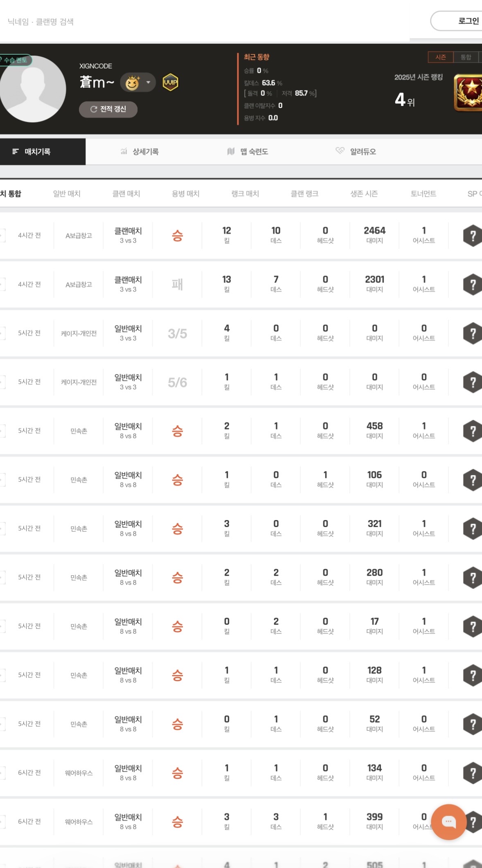Focus the nickname and clan search field

click(x=123, y=22)
